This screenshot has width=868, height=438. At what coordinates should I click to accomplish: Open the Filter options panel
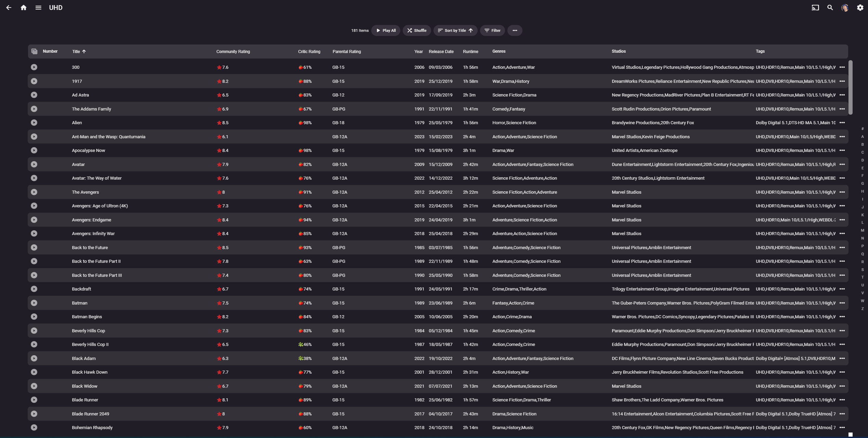pos(492,30)
